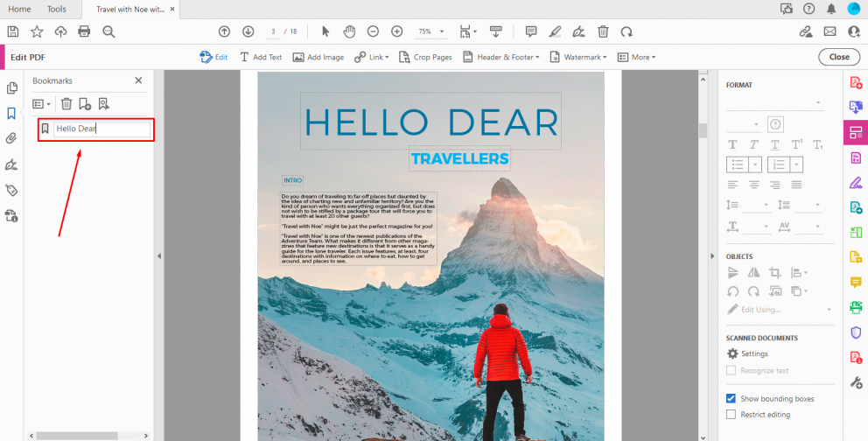Image resolution: width=868 pixels, height=441 pixels.
Task: Justify the text alignment
Action: pyautogui.click(x=796, y=185)
